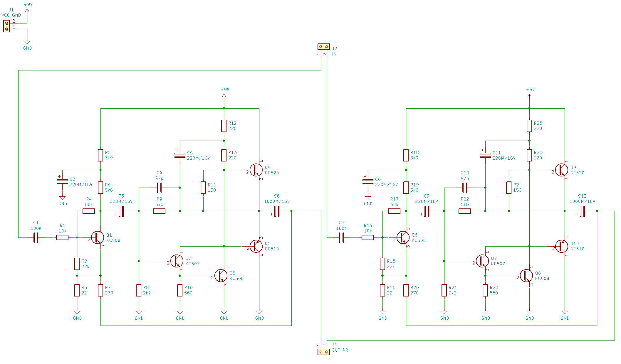
Task: Select resistor R9 5k6 symbol
Action: coord(159,211)
